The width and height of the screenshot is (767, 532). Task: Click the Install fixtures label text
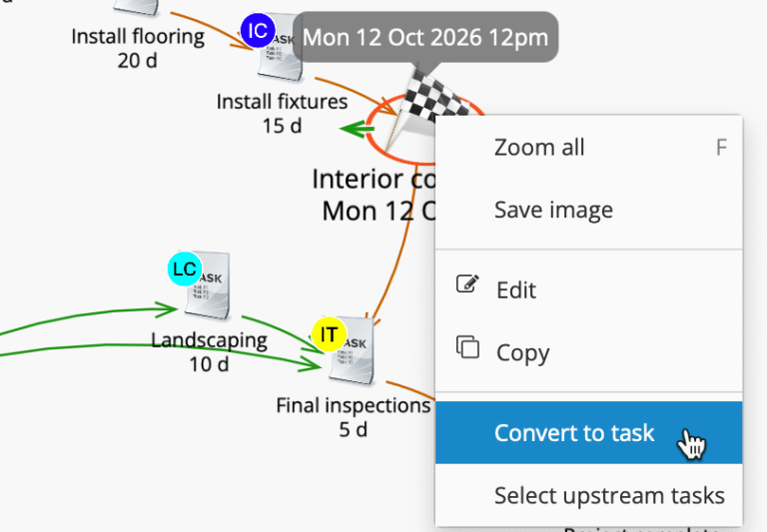(x=282, y=102)
